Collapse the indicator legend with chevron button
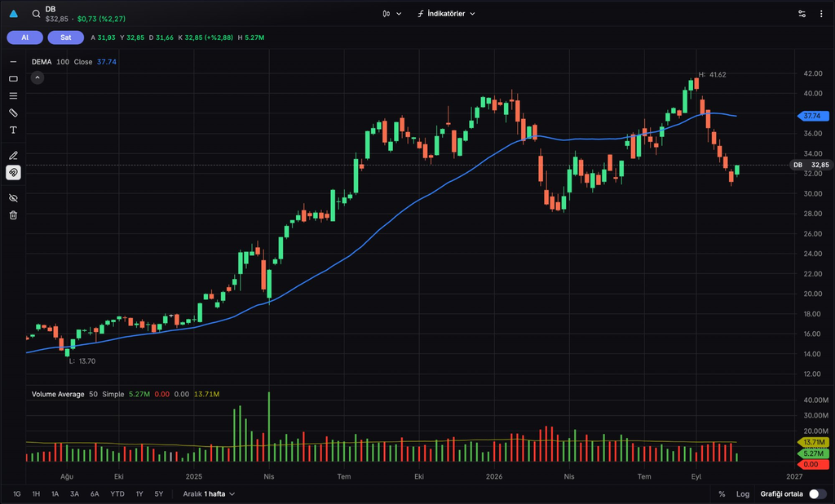 [x=38, y=77]
